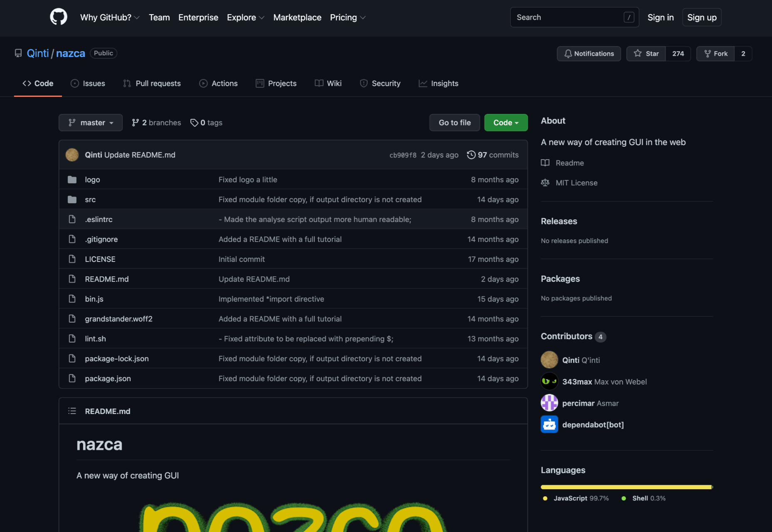Click the LICENSE file icon

pos(72,259)
